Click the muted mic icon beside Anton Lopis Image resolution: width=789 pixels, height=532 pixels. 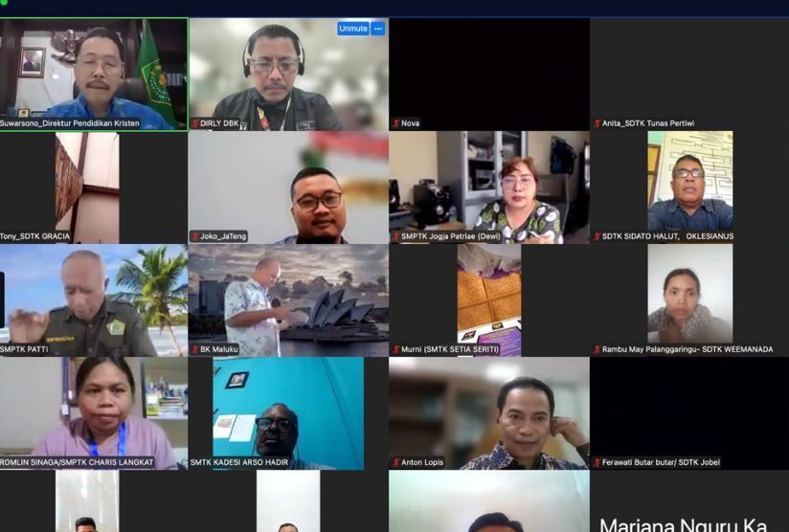(395, 462)
